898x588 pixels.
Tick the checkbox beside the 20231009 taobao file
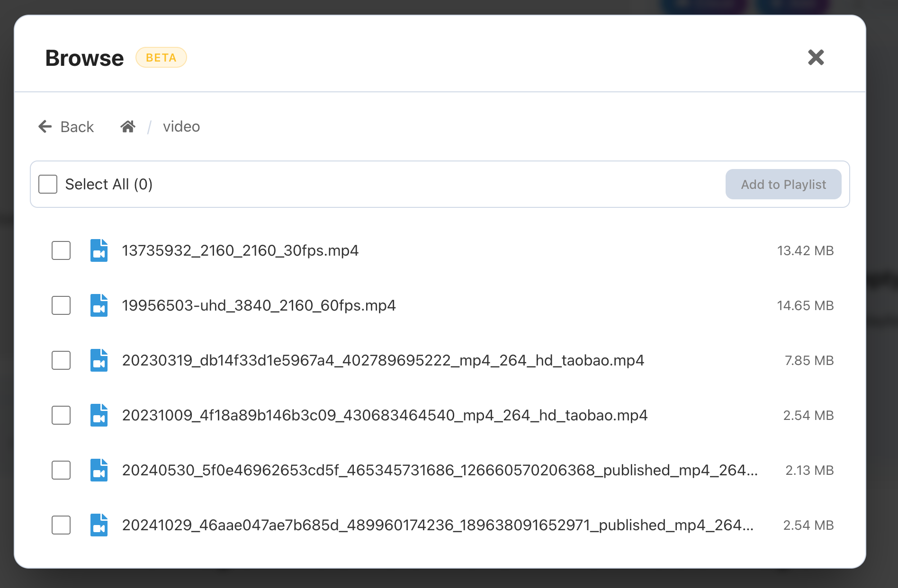coord(61,415)
